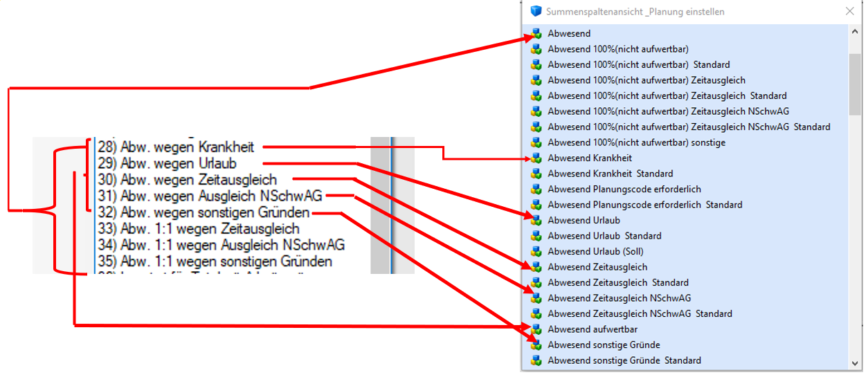868x377 pixels.
Task: Click the icon beside 'Abwesend Zeitausgleich NSchwAG Standard'
Action: (x=535, y=314)
